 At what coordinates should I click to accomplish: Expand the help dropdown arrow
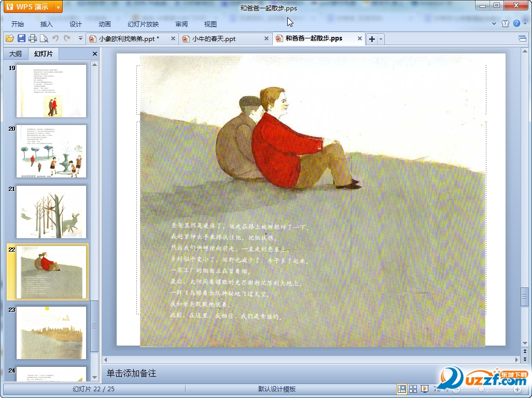pos(525,23)
